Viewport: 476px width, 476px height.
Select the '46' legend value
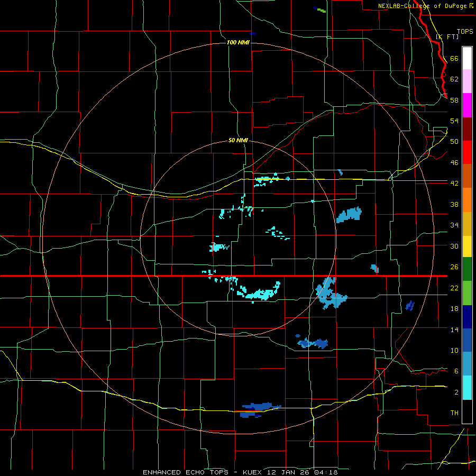point(454,163)
